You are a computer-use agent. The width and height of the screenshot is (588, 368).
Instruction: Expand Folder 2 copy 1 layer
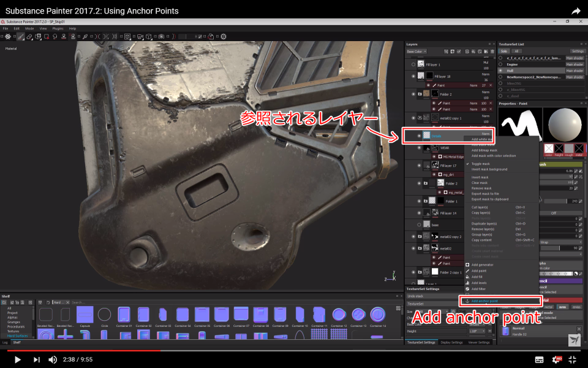point(420,272)
